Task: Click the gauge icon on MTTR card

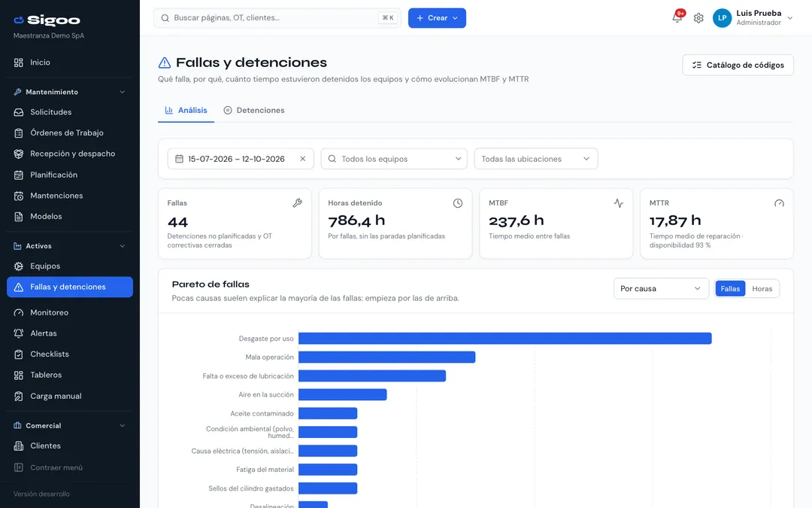Action: click(x=779, y=203)
